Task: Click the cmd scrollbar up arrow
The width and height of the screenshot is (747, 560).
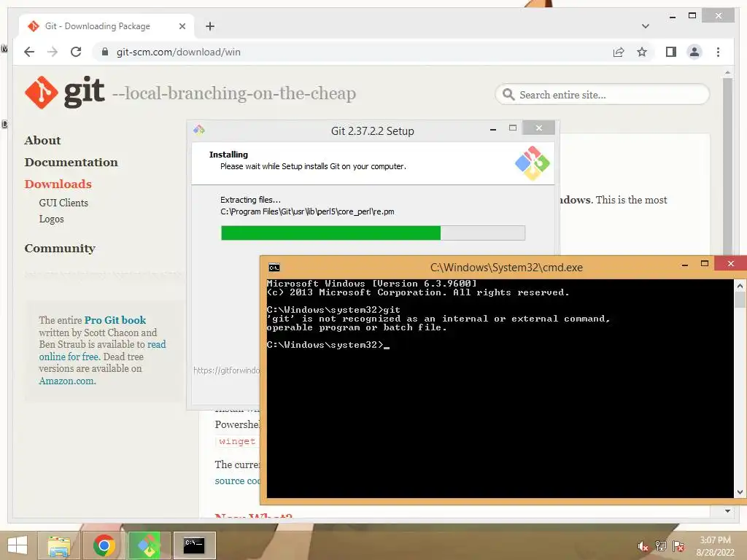Action: tap(740, 286)
